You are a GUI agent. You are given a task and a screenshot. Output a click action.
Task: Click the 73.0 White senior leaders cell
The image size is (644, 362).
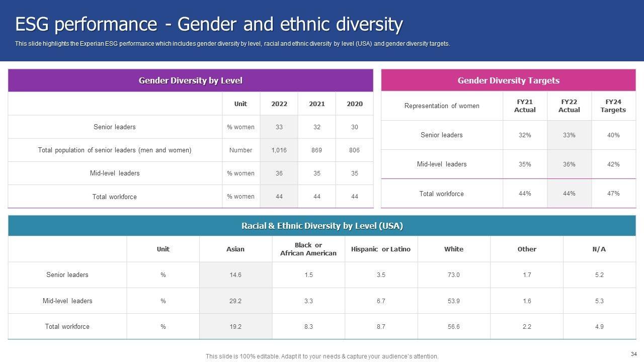click(x=453, y=275)
